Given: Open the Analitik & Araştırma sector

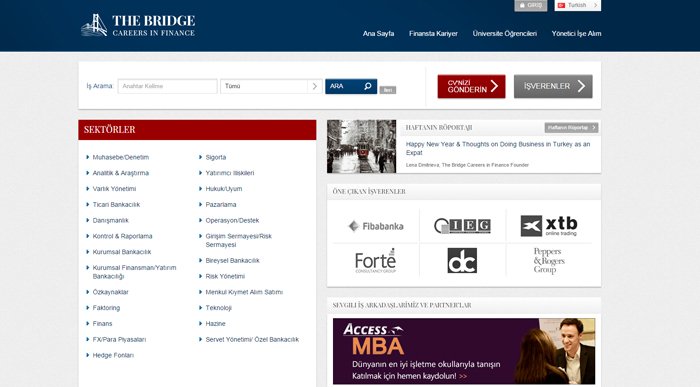Looking at the screenshot, I should pyautogui.click(x=121, y=173).
